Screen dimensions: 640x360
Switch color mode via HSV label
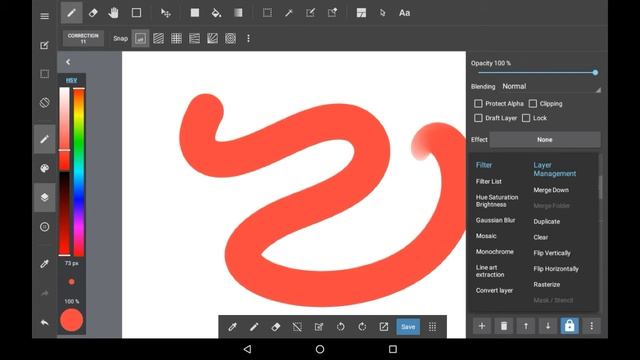coord(71,80)
